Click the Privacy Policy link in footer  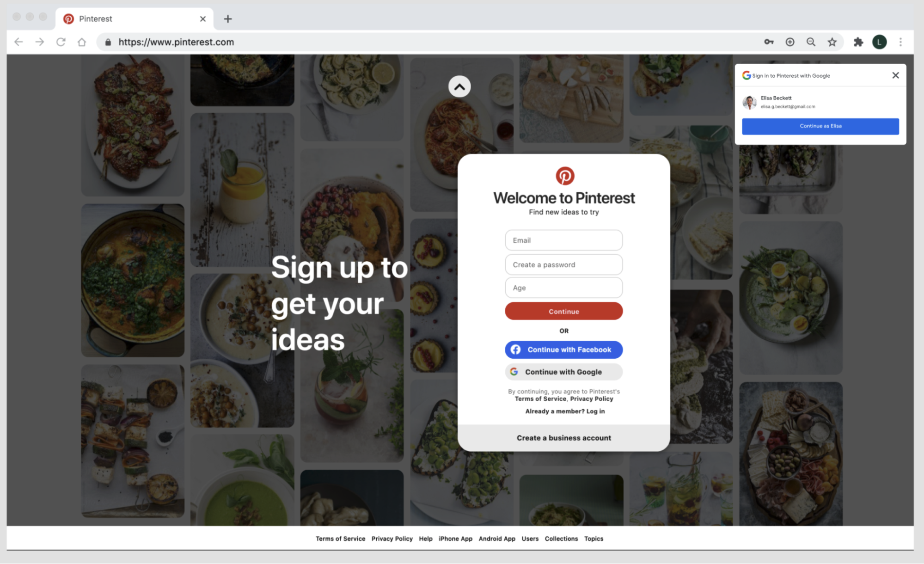coord(392,538)
